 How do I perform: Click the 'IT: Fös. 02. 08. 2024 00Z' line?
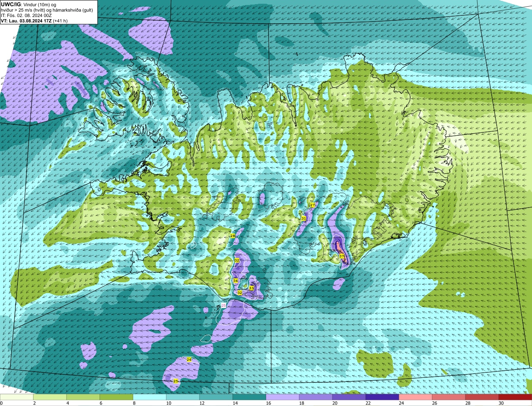(26, 15)
